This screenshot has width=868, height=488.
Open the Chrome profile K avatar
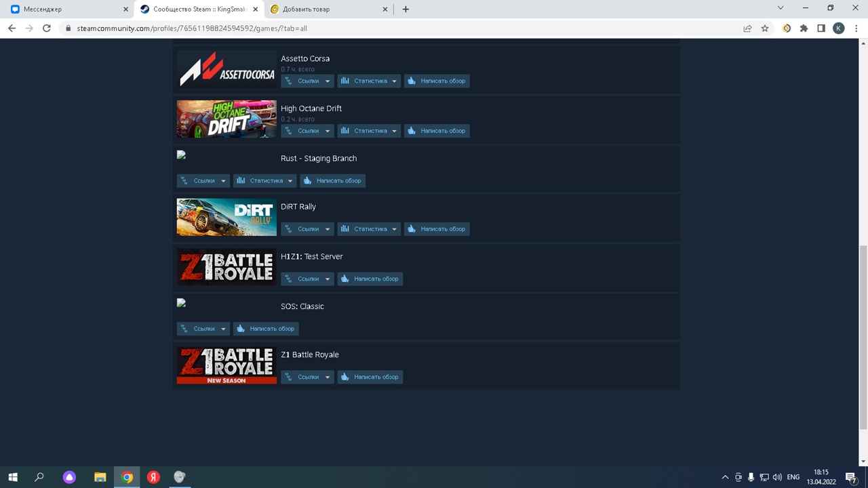839,28
